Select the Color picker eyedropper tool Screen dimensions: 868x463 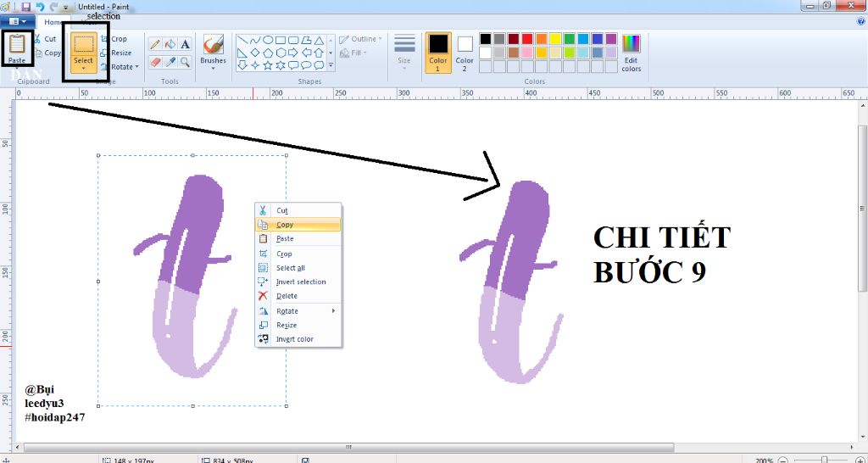170,61
